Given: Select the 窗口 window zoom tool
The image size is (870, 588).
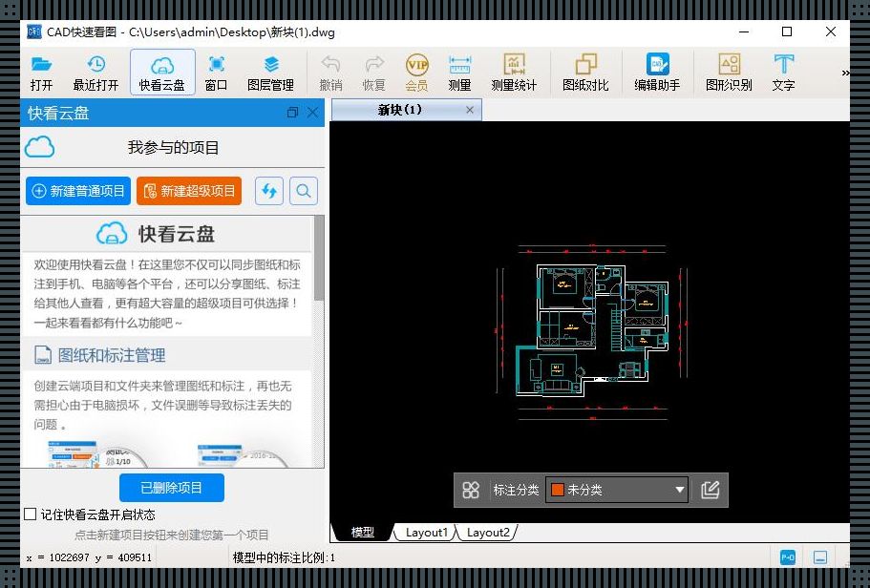Looking at the screenshot, I should [216, 73].
